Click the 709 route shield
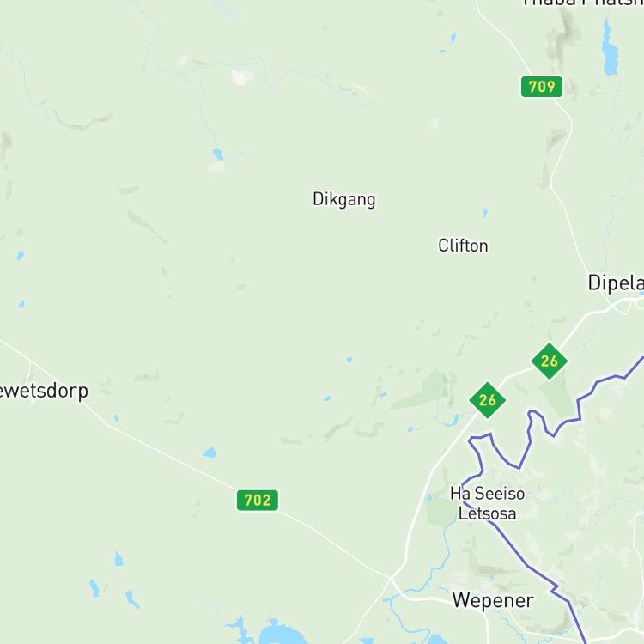 point(541,87)
